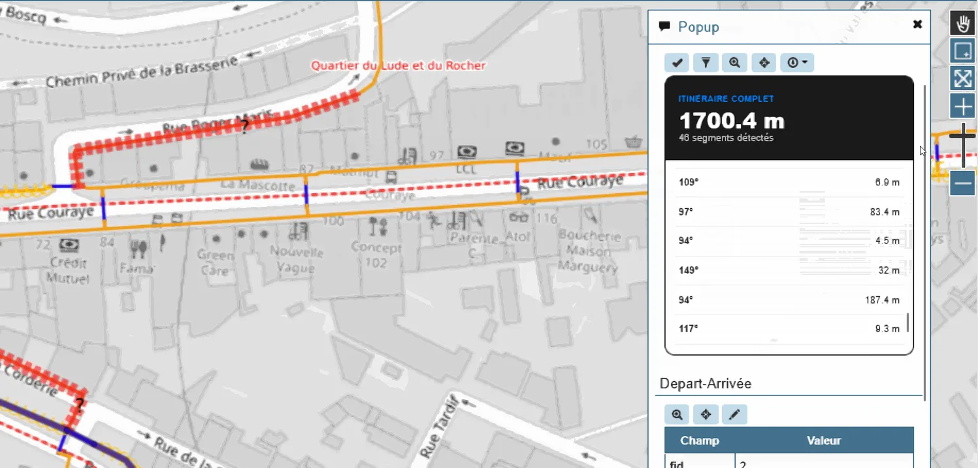980x468 pixels.
Task: Filter layer with the funnel button
Action: click(706, 63)
